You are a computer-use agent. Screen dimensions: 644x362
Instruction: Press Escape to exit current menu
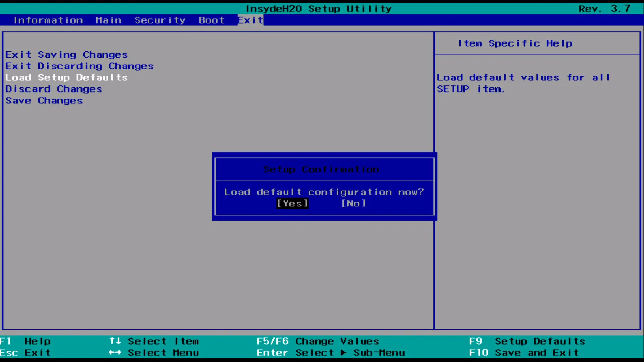coord(25,352)
